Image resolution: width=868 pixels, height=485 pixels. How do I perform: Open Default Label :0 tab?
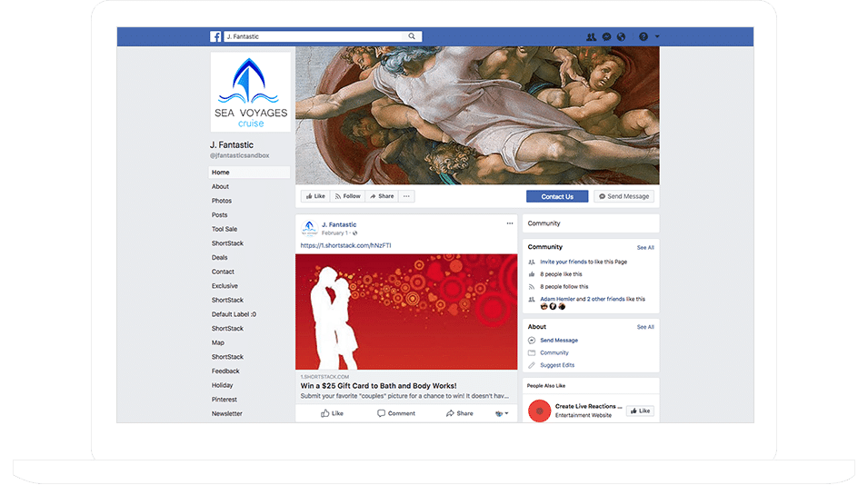pos(234,314)
